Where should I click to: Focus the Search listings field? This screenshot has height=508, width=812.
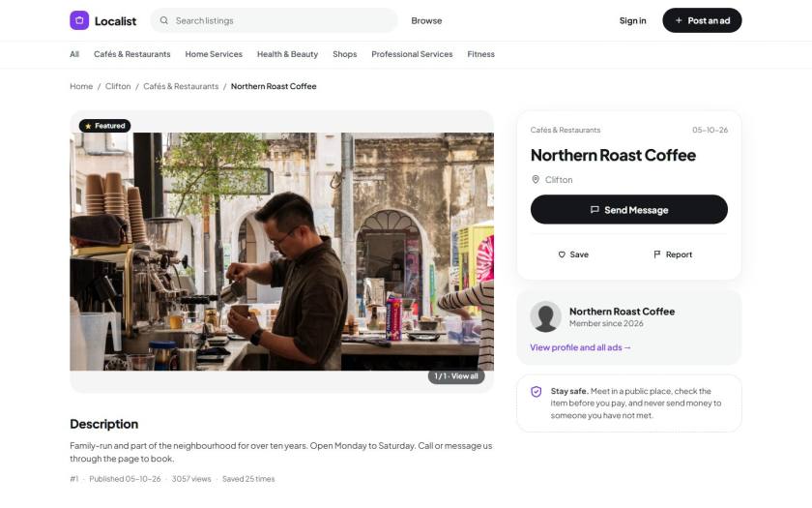pos(274,20)
